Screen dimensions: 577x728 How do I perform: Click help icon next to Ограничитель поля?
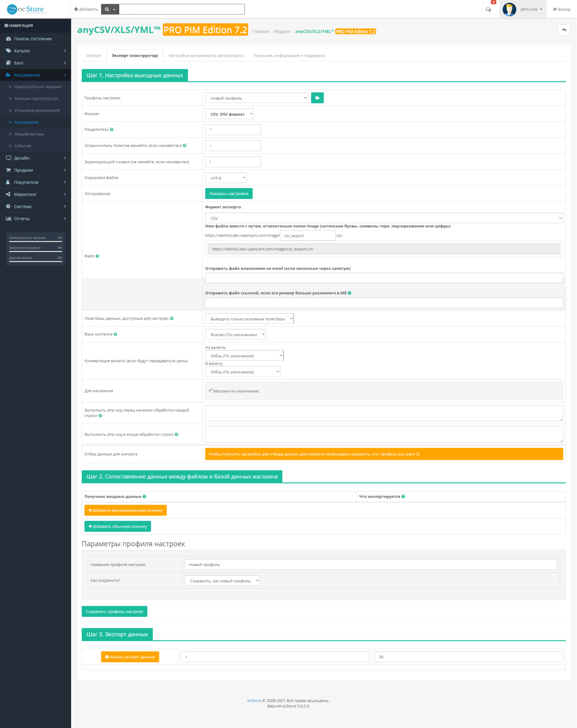185,145
